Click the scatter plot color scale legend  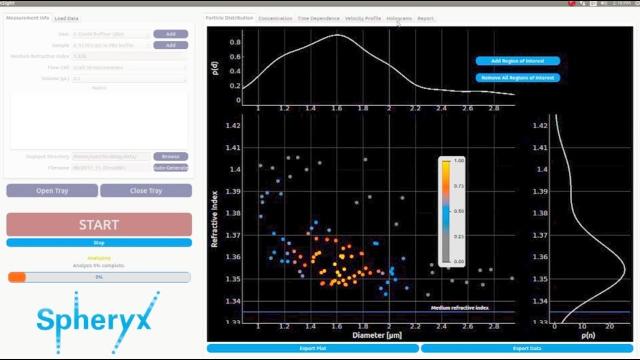452,211
